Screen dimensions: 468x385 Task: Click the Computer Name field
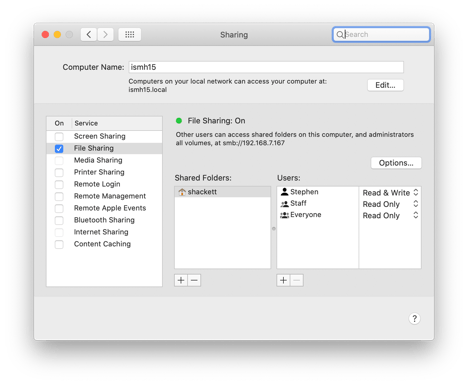click(x=266, y=67)
